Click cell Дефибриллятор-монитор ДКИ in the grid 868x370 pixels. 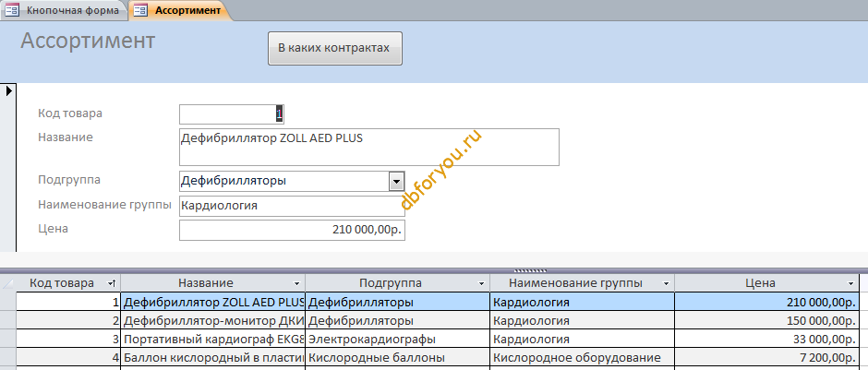click(213, 320)
